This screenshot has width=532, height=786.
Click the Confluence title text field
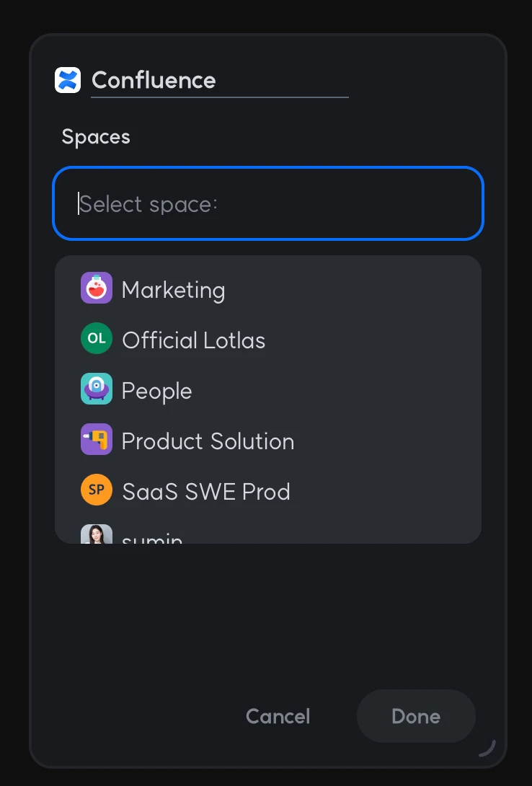pyautogui.click(x=219, y=80)
